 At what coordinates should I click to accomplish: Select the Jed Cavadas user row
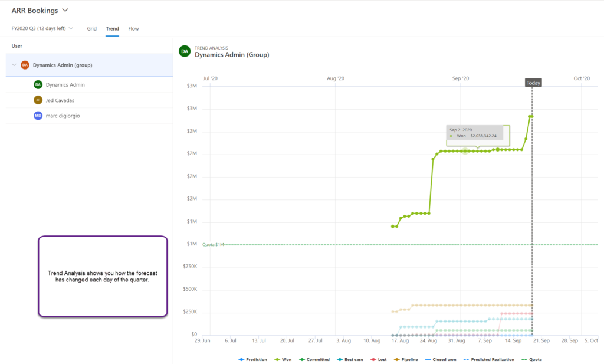tap(90, 100)
